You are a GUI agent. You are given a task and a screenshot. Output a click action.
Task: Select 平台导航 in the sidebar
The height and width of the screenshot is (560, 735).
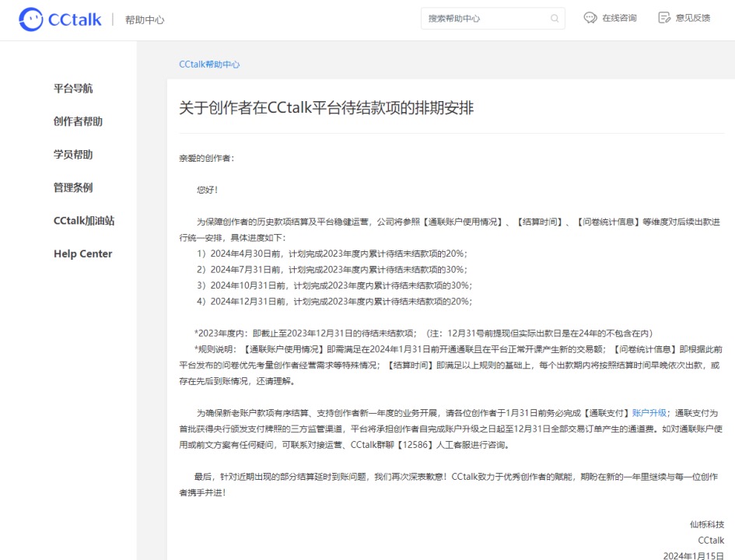coord(73,88)
